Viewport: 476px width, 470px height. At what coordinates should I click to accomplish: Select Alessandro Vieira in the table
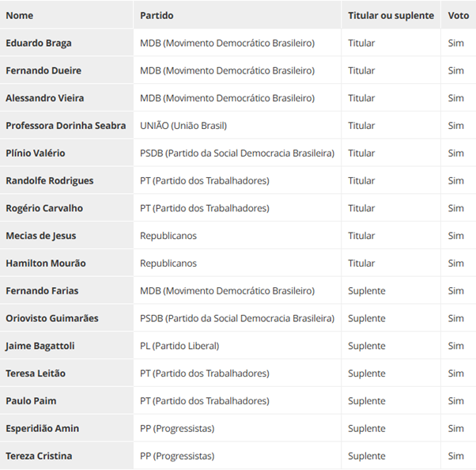(x=44, y=98)
